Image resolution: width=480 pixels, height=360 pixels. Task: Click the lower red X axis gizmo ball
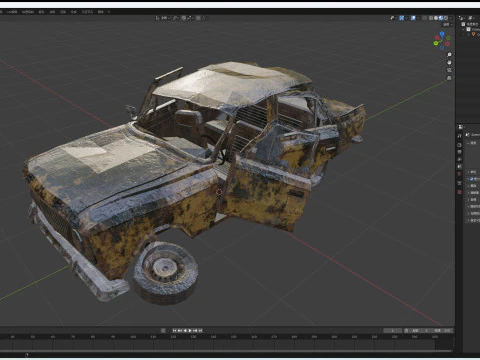coord(447,44)
